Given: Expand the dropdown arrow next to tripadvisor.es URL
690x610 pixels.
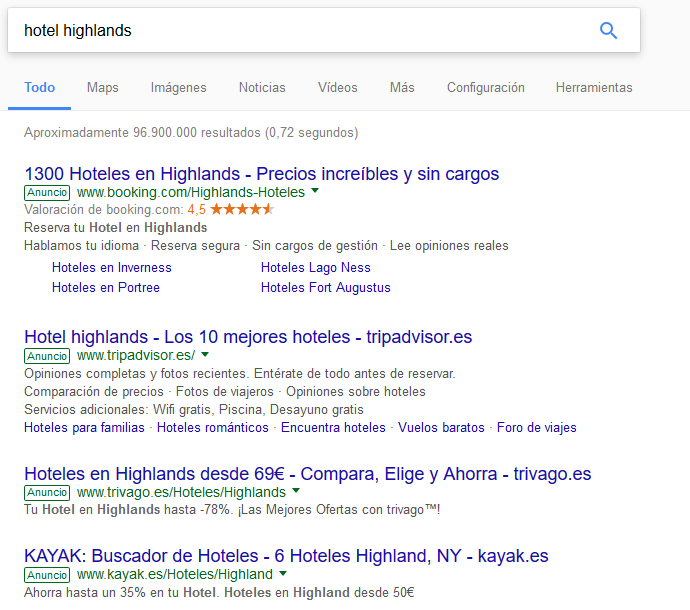Looking at the screenshot, I should click(205, 354).
